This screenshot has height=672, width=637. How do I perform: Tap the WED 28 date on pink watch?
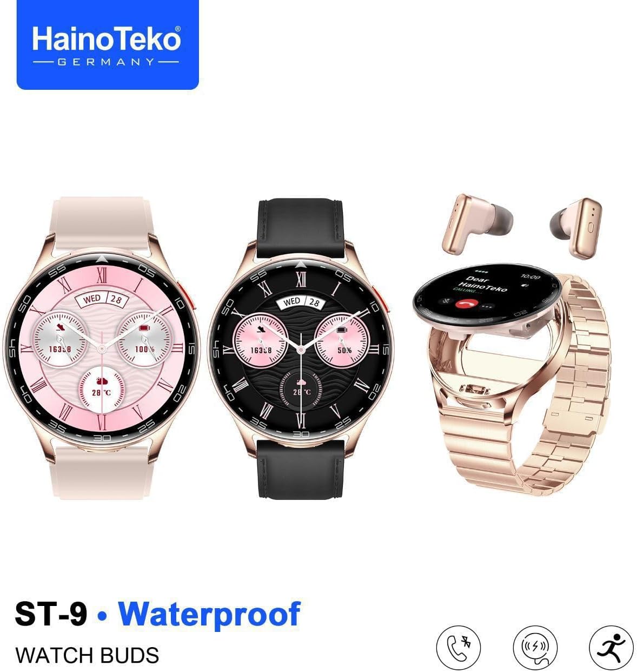tap(102, 299)
